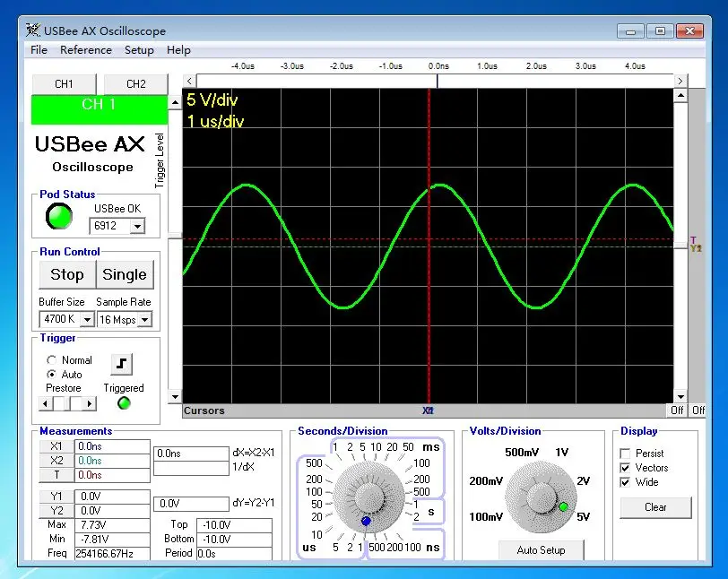Click the Volts/Division rotary knob
The width and height of the screenshot is (728, 579).
(541, 497)
